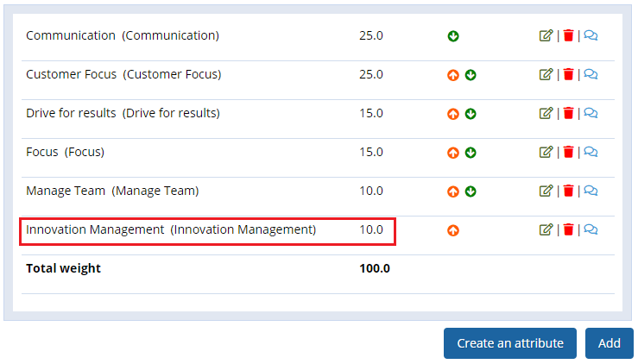Image resolution: width=638 pixels, height=364 pixels.
Task: Edit the Communication attribute
Action: point(546,35)
